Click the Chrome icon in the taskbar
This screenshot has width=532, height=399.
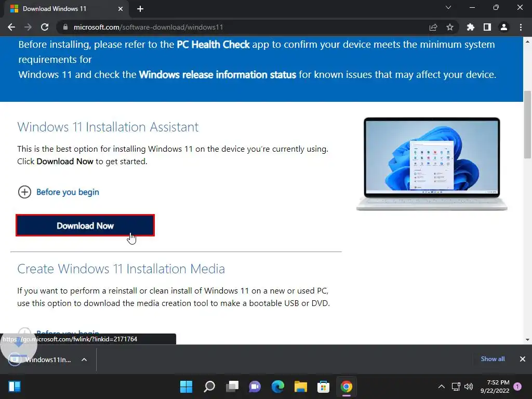click(x=347, y=387)
